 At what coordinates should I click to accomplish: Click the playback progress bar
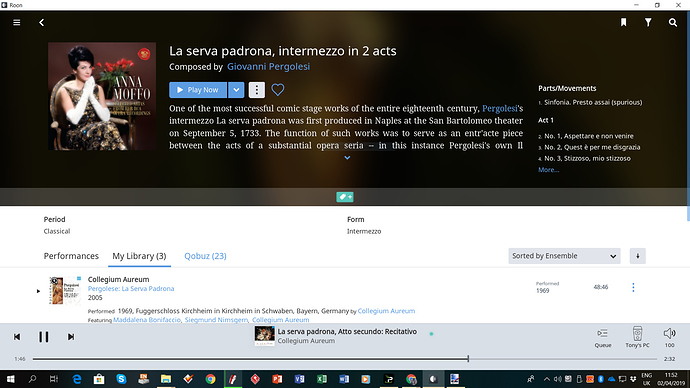[x=345, y=359]
